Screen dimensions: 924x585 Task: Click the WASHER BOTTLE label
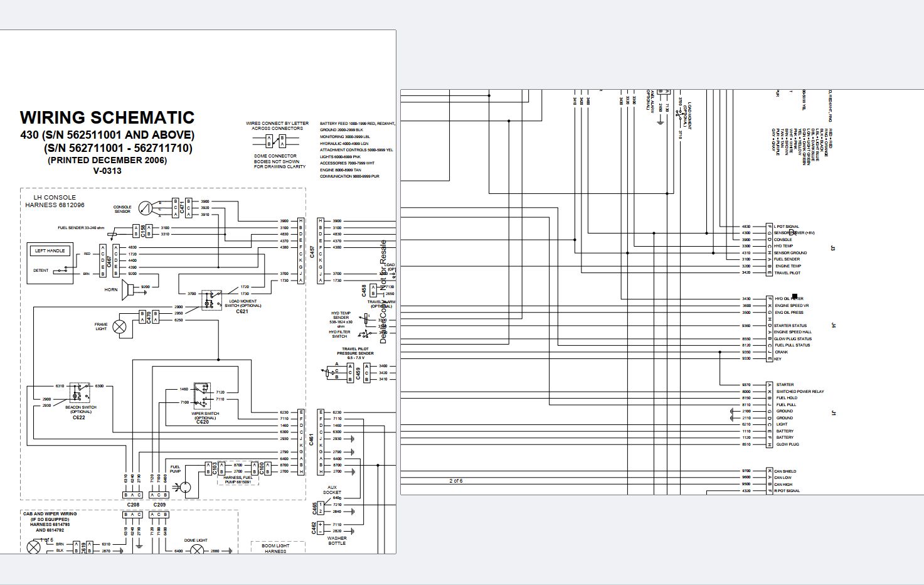tap(337, 540)
